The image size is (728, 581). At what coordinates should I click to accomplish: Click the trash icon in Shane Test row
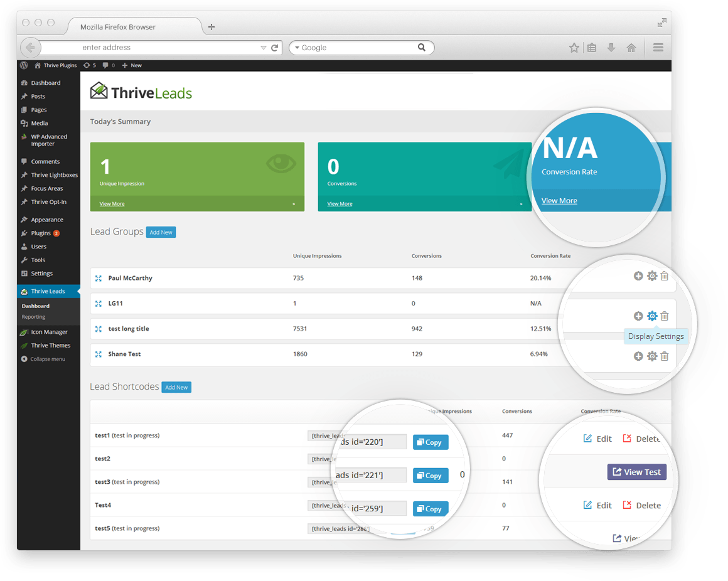[665, 356]
